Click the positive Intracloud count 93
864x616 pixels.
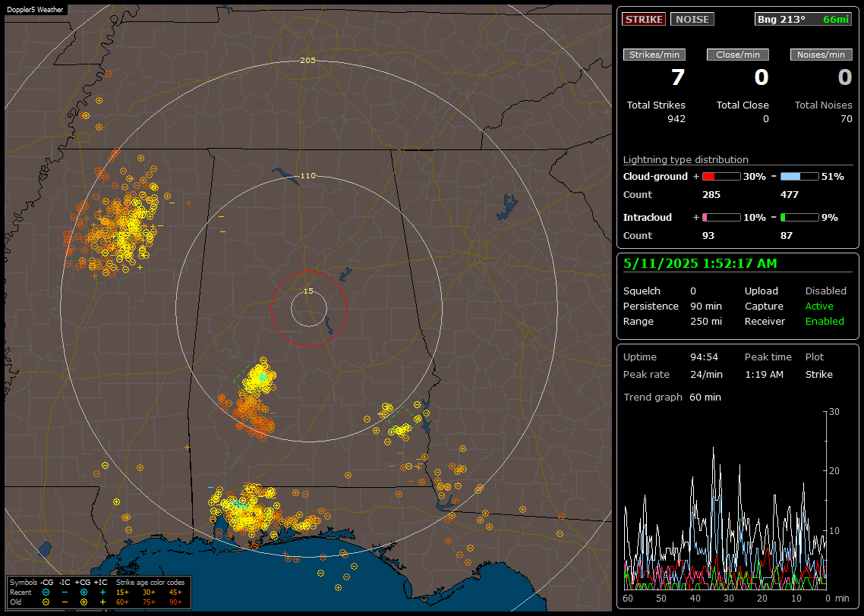pyautogui.click(x=708, y=236)
